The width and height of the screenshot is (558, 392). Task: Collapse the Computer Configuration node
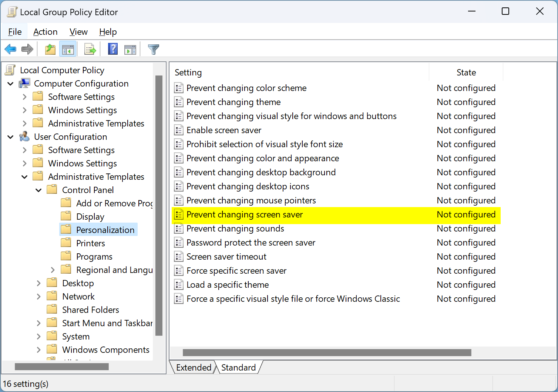click(x=10, y=84)
